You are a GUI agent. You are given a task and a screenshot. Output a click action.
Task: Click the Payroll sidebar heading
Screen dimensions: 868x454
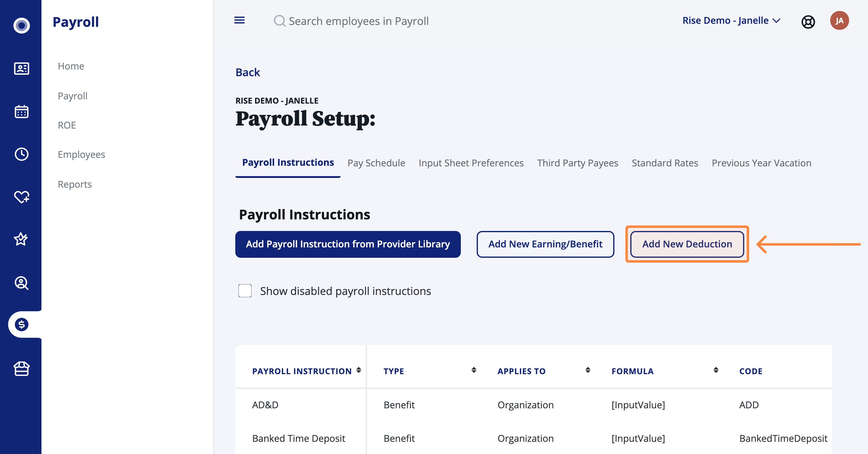click(76, 22)
